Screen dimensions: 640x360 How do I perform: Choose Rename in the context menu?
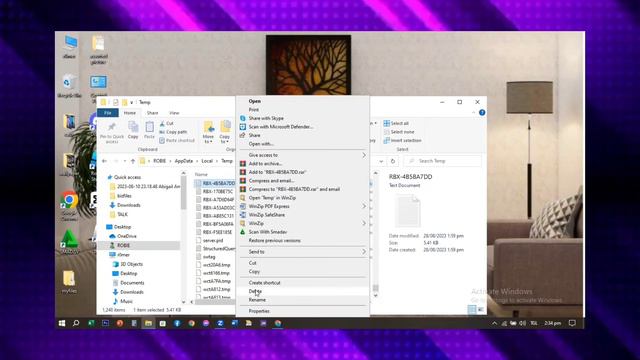pyautogui.click(x=257, y=300)
